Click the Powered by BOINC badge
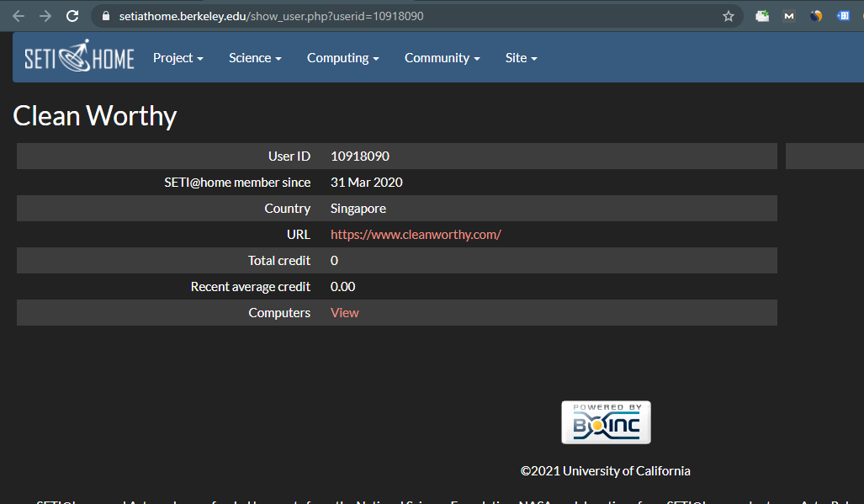Viewport: 864px width, 504px height. [606, 422]
